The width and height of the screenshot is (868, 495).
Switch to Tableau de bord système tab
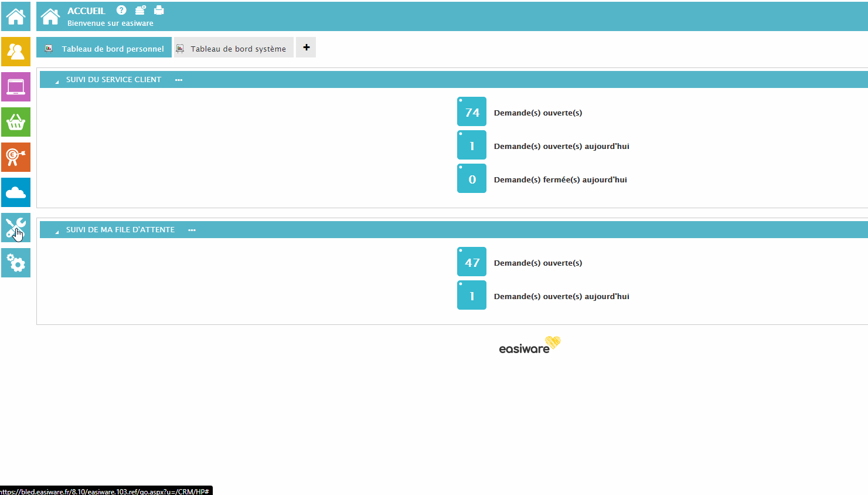[234, 48]
